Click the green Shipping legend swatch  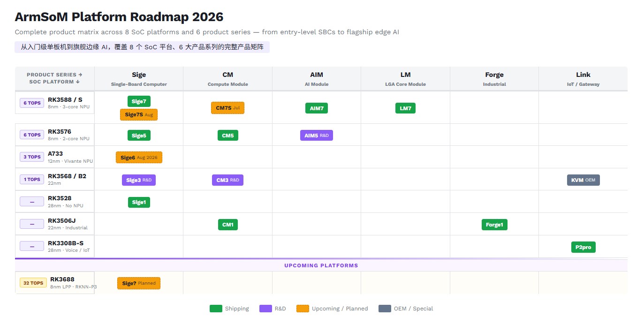click(216, 309)
